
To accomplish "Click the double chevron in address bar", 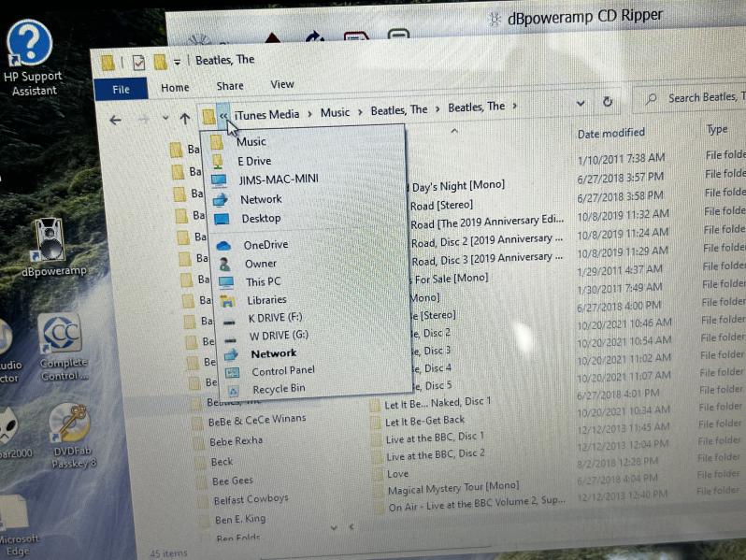I will (223, 115).
